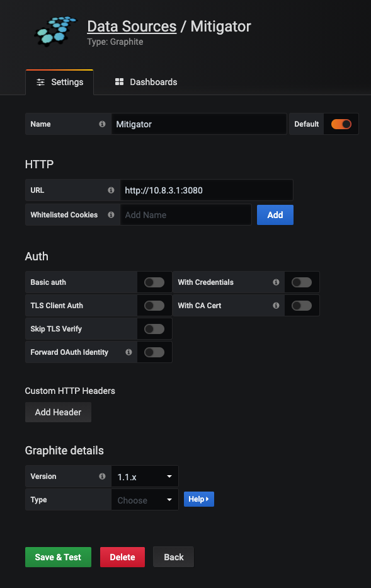Click the 'HTTP' section heading
Screen dimensions: 371x588
39,164
